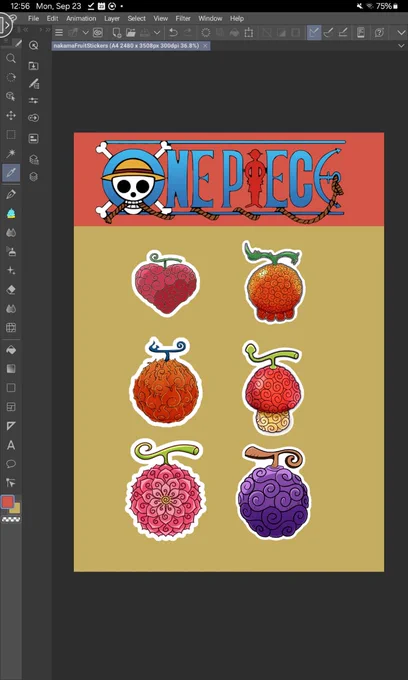
Task: Expand the canvas tab list chevron
Action: point(401,46)
